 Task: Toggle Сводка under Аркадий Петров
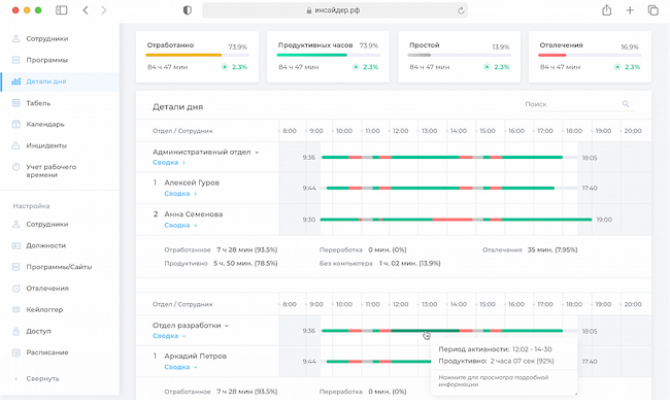click(180, 367)
